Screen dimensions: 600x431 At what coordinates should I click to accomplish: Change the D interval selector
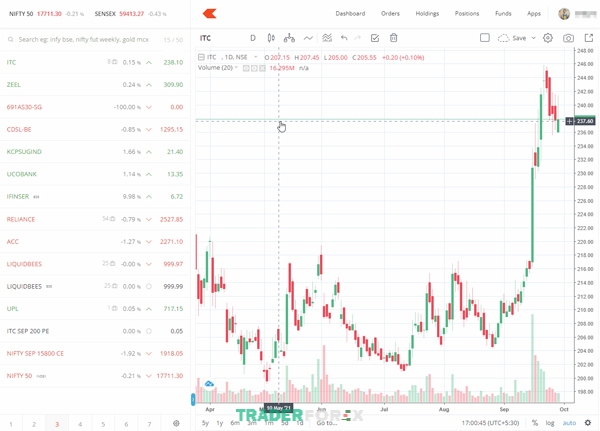tap(253, 38)
